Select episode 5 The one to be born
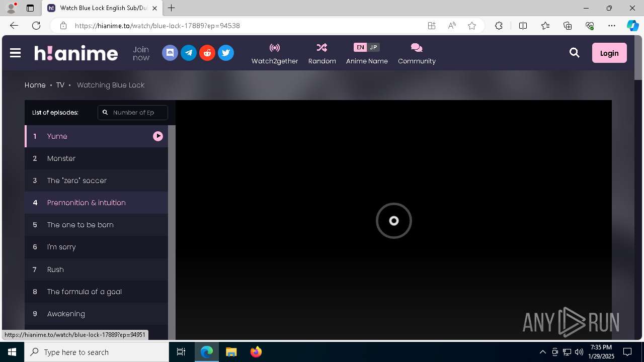The width and height of the screenshot is (644, 362). click(96, 225)
